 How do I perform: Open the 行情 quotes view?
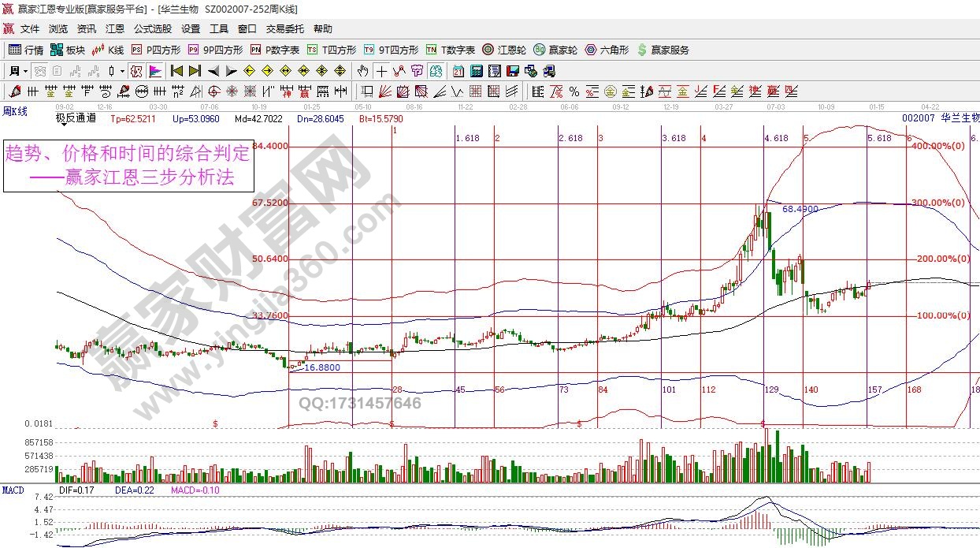(x=25, y=50)
